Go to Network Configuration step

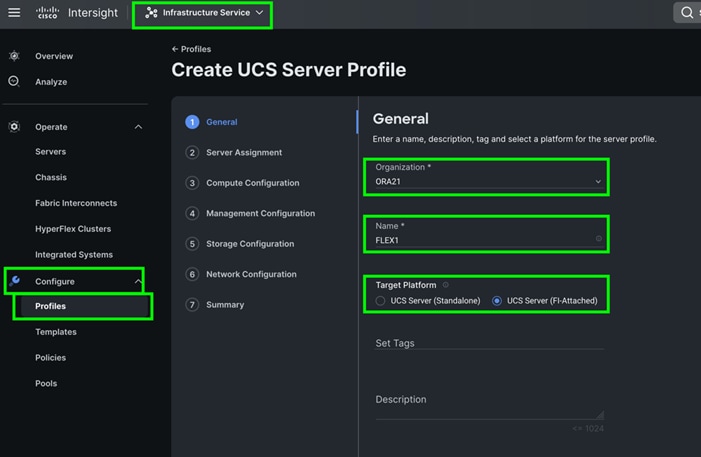pos(251,274)
